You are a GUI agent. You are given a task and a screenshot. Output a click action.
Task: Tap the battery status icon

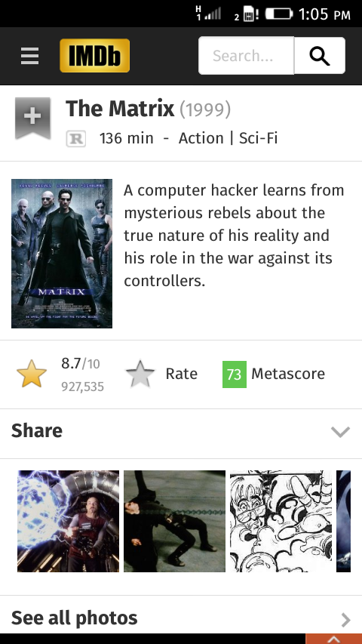coord(279,14)
